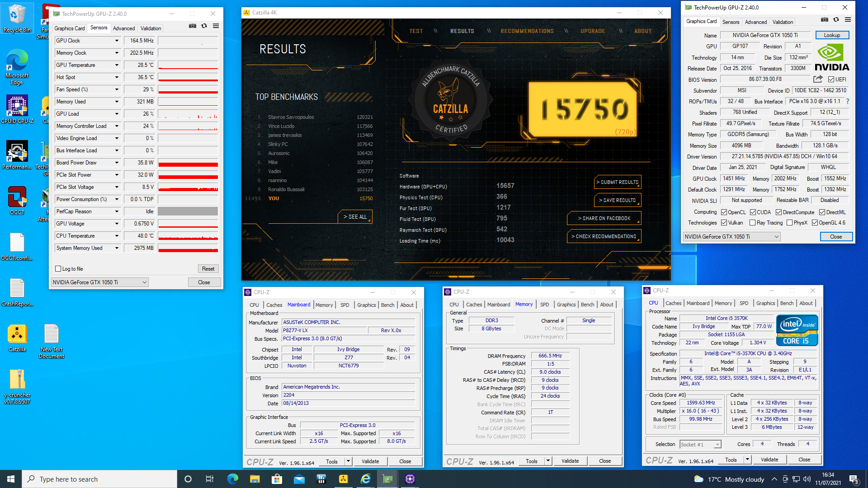Screen dimensions: 868x488
Task: Open Tools dropdown arrow in Mainboard CPU-Z
Action: pos(348,461)
